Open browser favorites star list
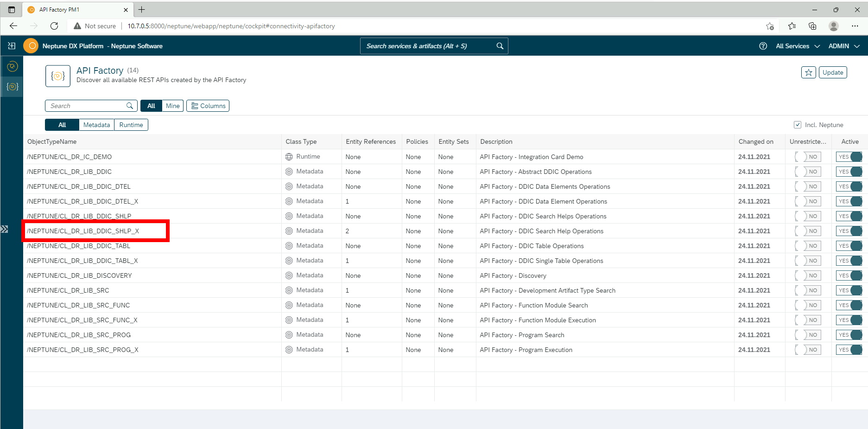 (x=792, y=26)
